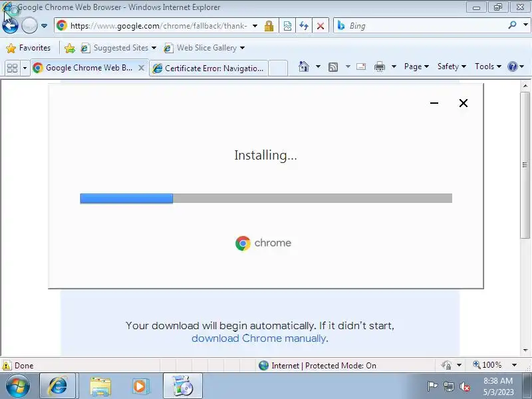Click the Print printer icon

(x=379, y=67)
